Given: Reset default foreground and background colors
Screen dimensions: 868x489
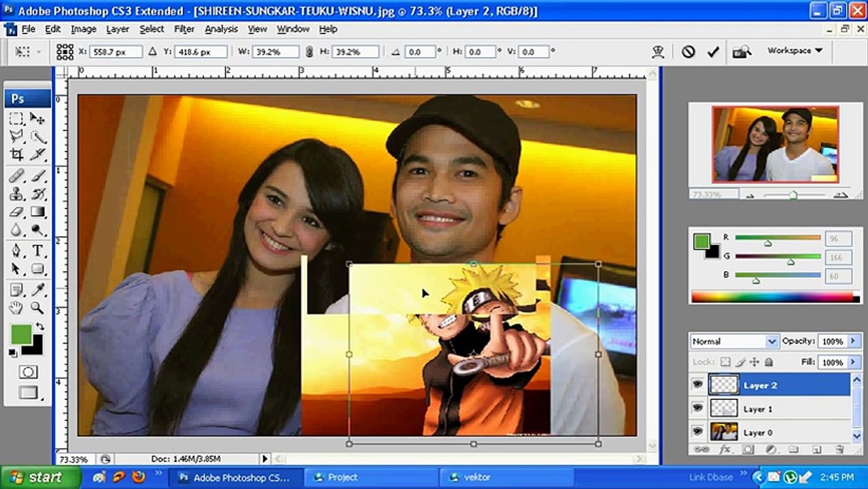Looking at the screenshot, I should point(13,352).
